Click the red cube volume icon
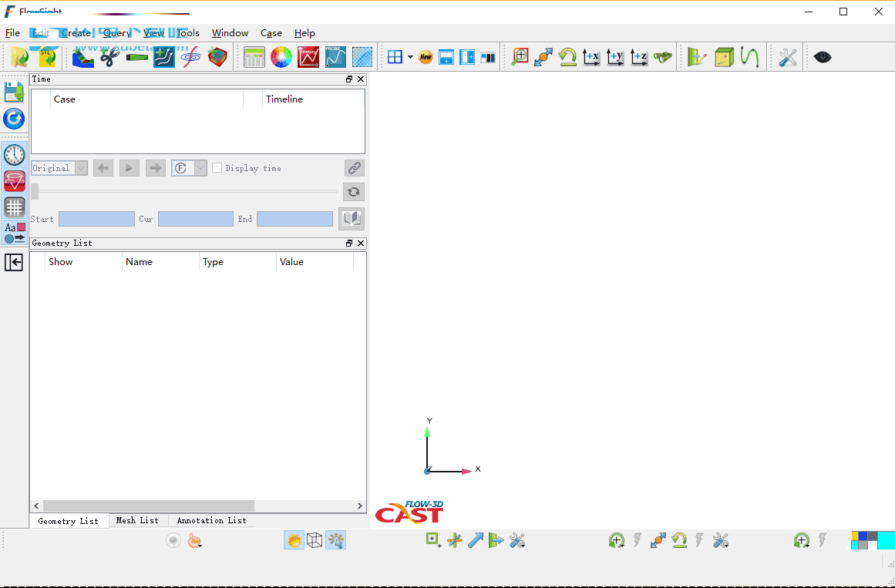This screenshot has height=588, width=895. [x=217, y=57]
